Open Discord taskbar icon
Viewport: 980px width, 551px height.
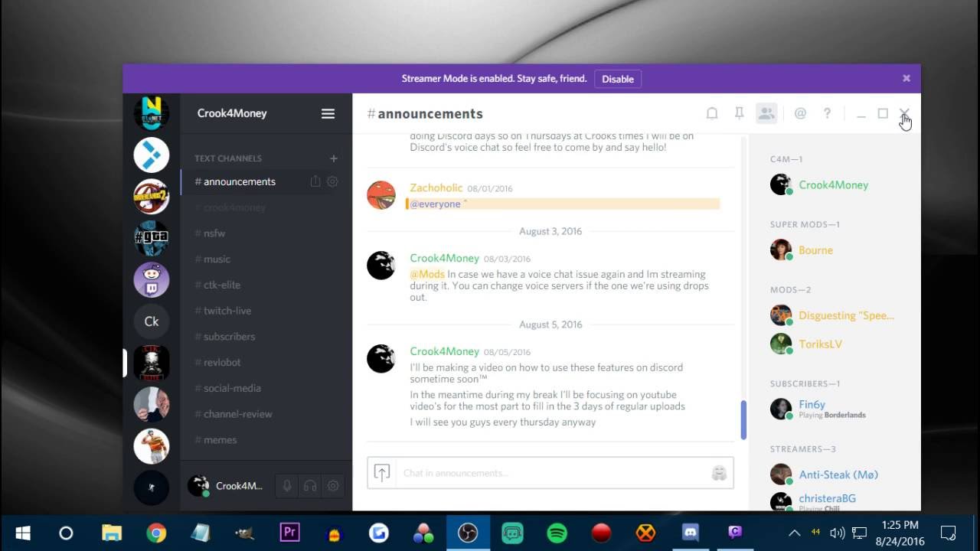tap(691, 533)
